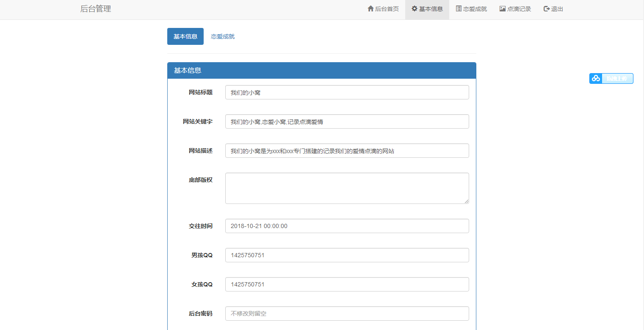Click the 底部版权 text area

pyautogui.click(x=347, y=188)
